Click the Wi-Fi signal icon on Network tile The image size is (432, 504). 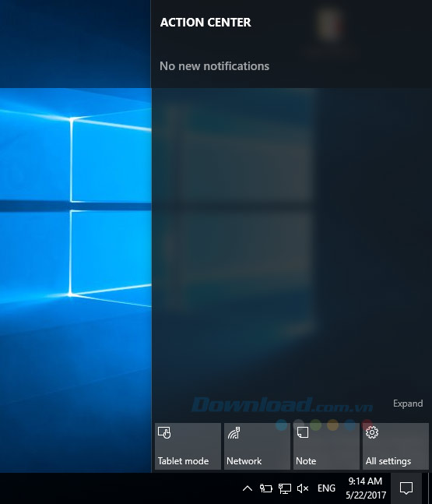[x=234, y=432]
